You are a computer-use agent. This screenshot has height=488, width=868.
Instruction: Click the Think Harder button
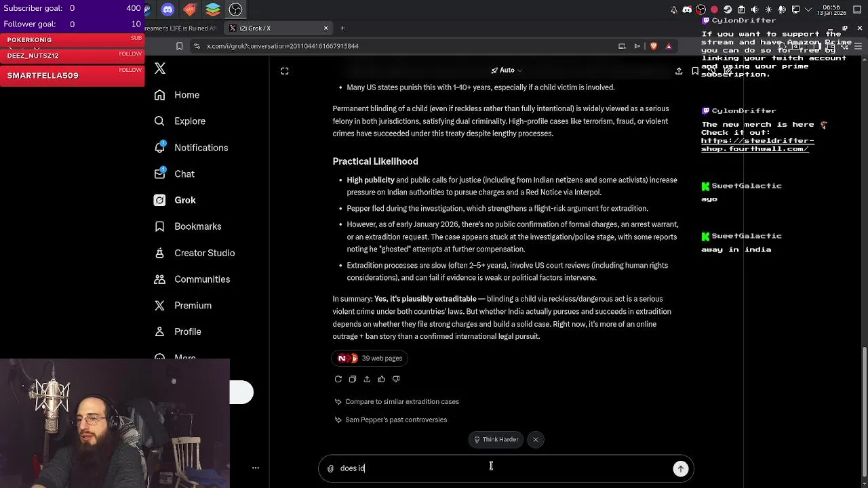(x=496, y=440)
